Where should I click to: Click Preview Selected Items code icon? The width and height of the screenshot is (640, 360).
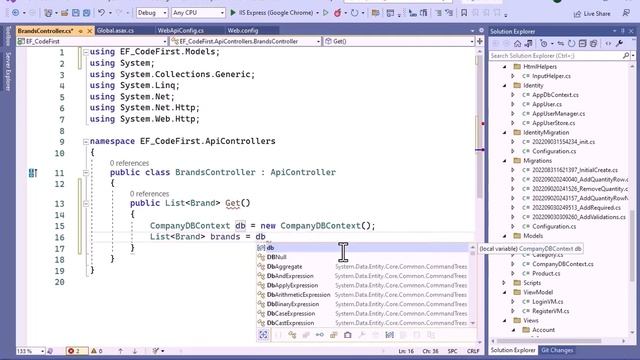609,44
